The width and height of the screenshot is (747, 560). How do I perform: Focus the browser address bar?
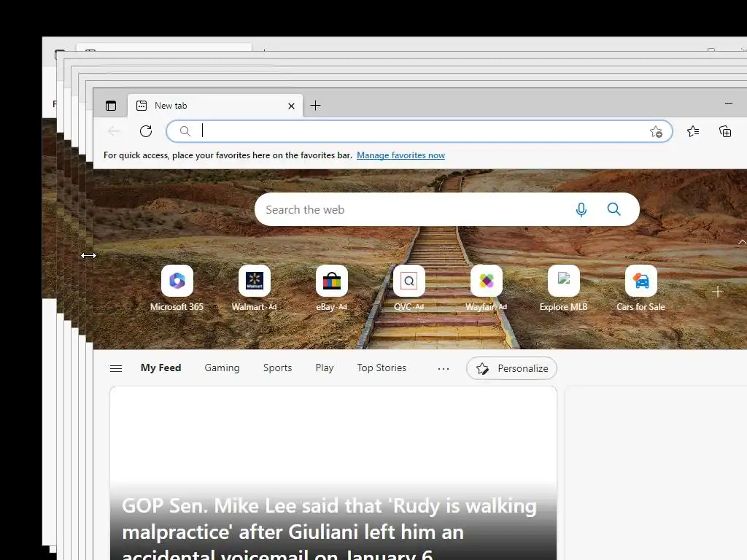click(x=419, y=131)
